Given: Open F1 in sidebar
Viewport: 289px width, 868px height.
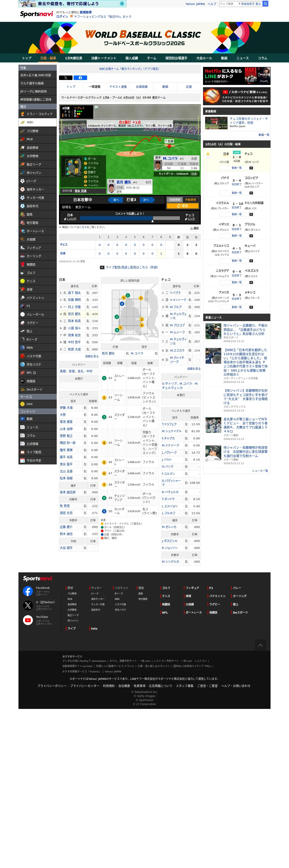Looking at the screenshot, I should pos(37,306).
